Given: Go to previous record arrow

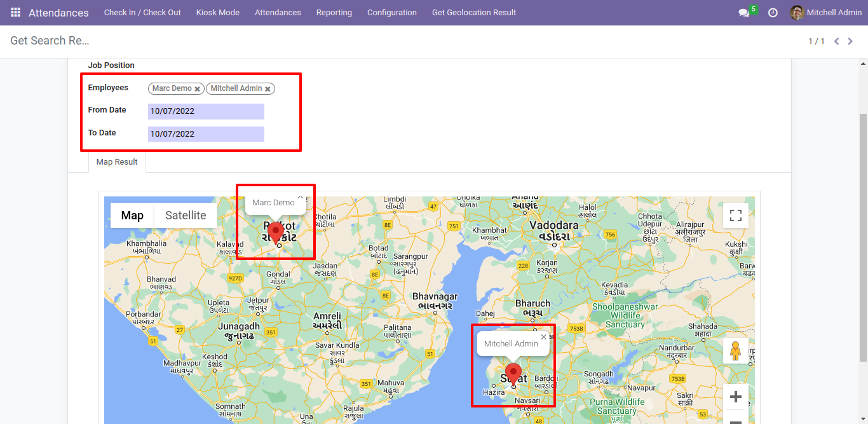Looking at the screenshot, I should coord(836,41).
